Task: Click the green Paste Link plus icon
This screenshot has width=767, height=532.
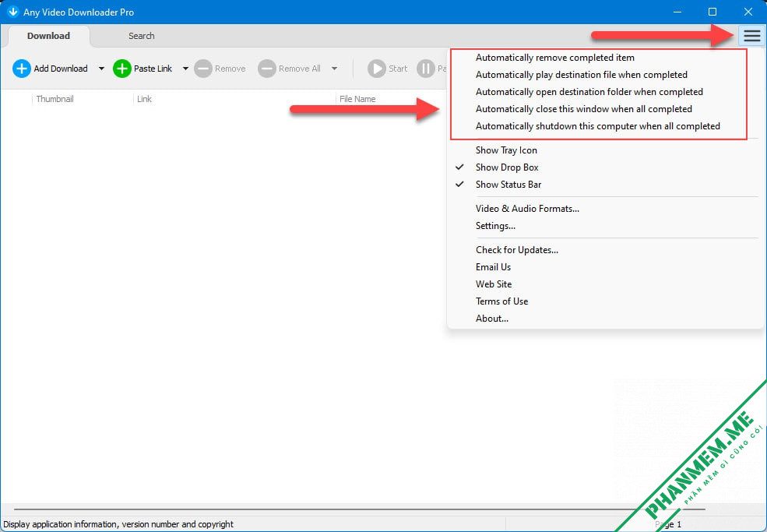Action: point(121,69)
